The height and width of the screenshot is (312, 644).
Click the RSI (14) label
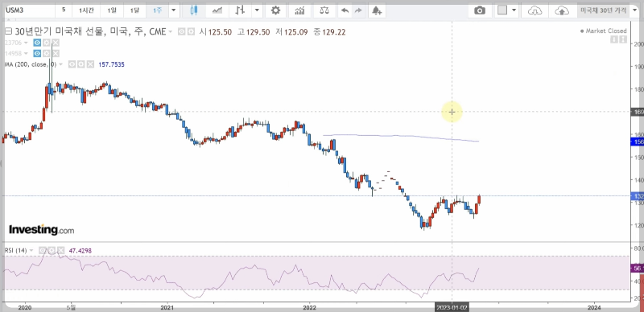(x=15, y=250)
